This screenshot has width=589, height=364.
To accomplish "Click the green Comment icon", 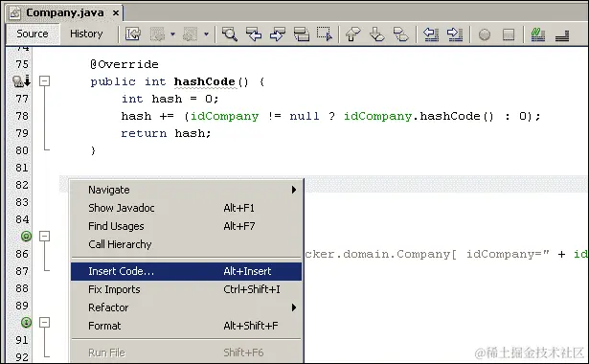I will tap(537, 34).
